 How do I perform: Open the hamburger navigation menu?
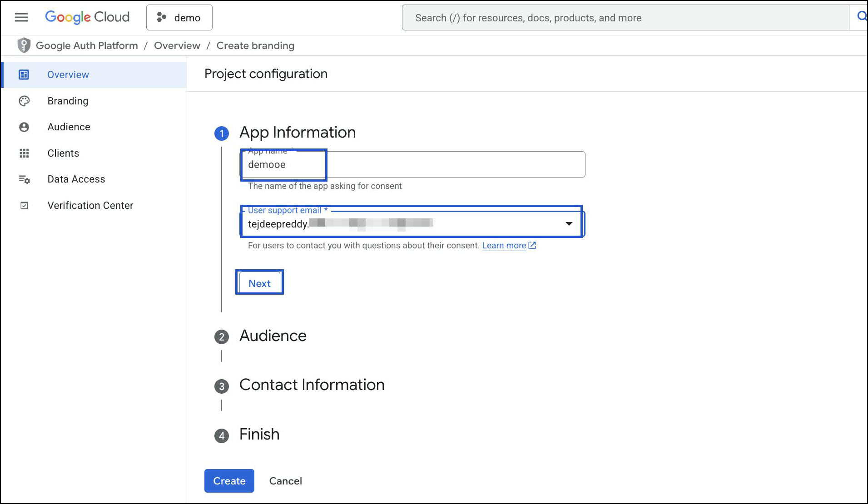pyautogui.click(x=21, y=17)
